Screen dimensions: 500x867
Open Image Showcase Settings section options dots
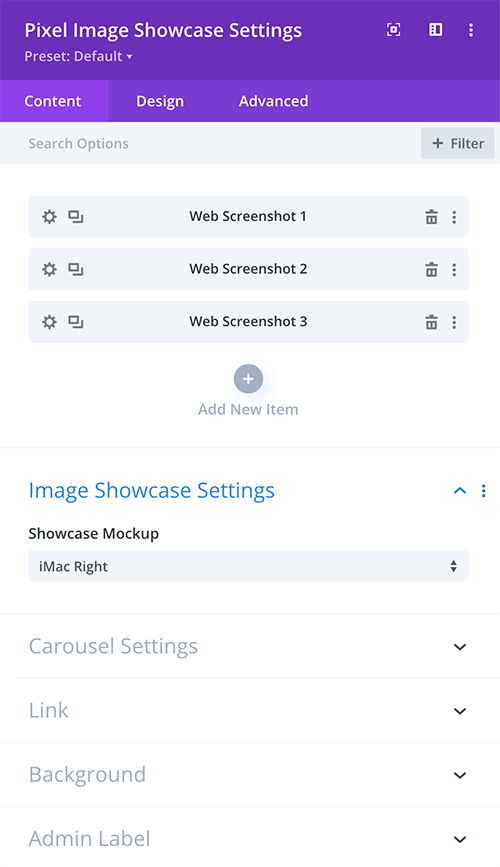tap(483, 490)
